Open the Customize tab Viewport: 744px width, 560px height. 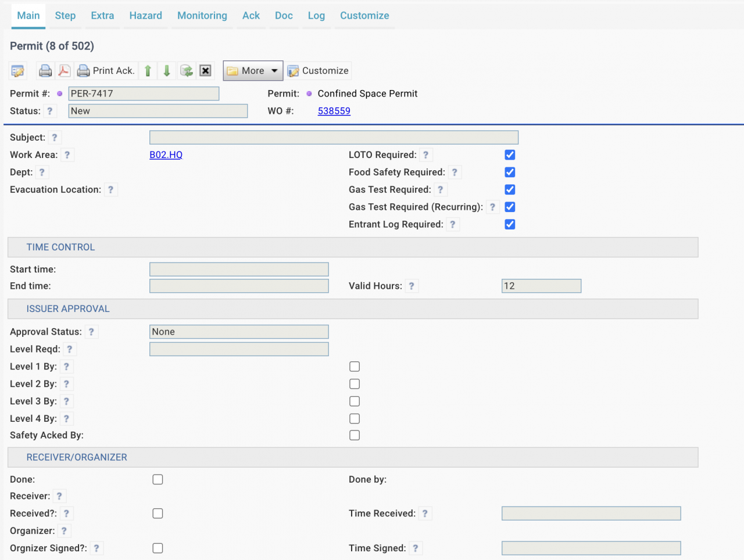(364, 16)
